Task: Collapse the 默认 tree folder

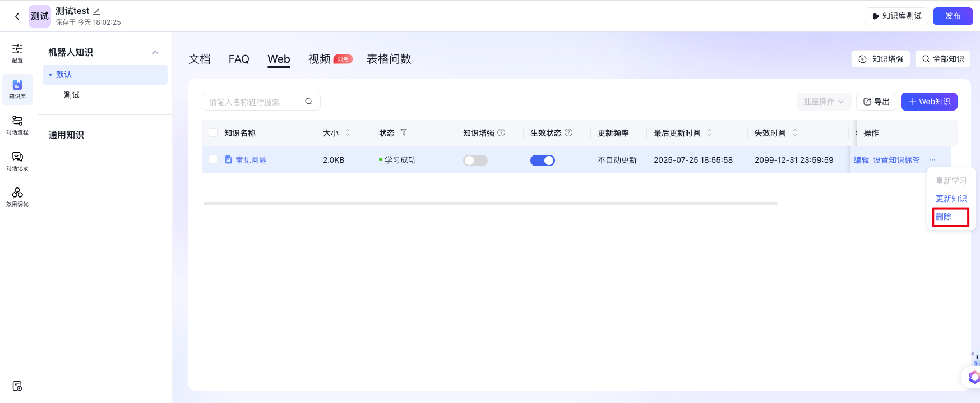Action: [50, 75]
